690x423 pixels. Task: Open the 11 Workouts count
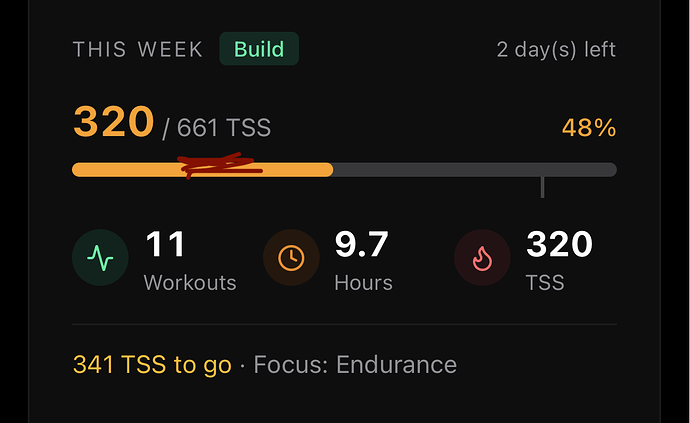(165, 244)
